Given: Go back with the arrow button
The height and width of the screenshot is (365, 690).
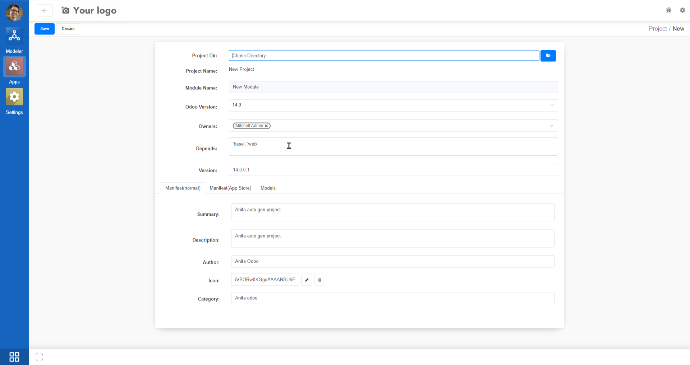Looking at the screenshot, I should pos(44,11).
